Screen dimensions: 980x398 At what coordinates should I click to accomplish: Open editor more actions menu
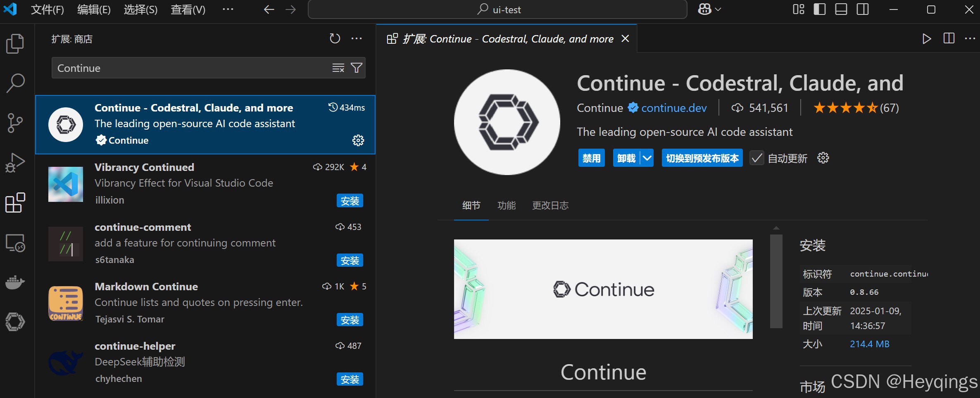970,38
